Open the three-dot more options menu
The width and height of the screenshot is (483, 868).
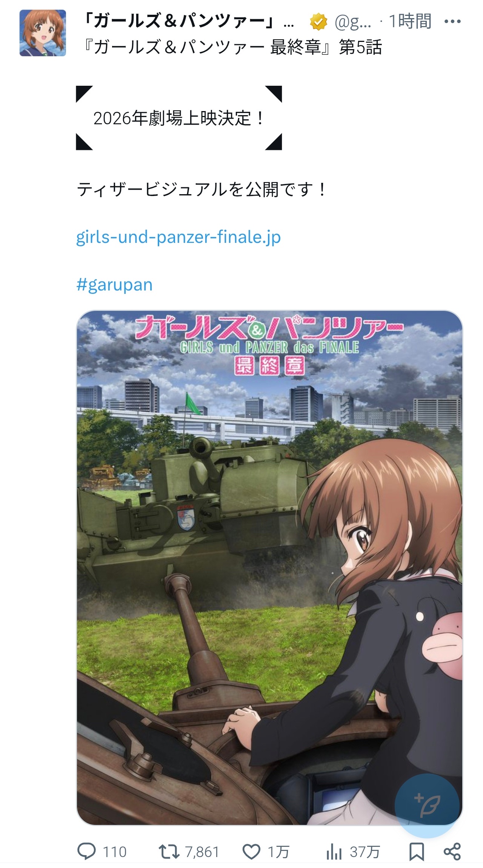tap(452, 22)
